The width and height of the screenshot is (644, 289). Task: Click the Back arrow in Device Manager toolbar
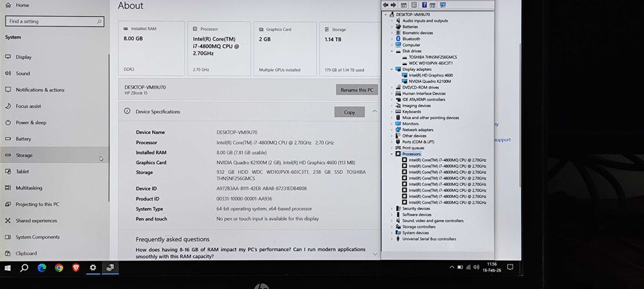385,5
